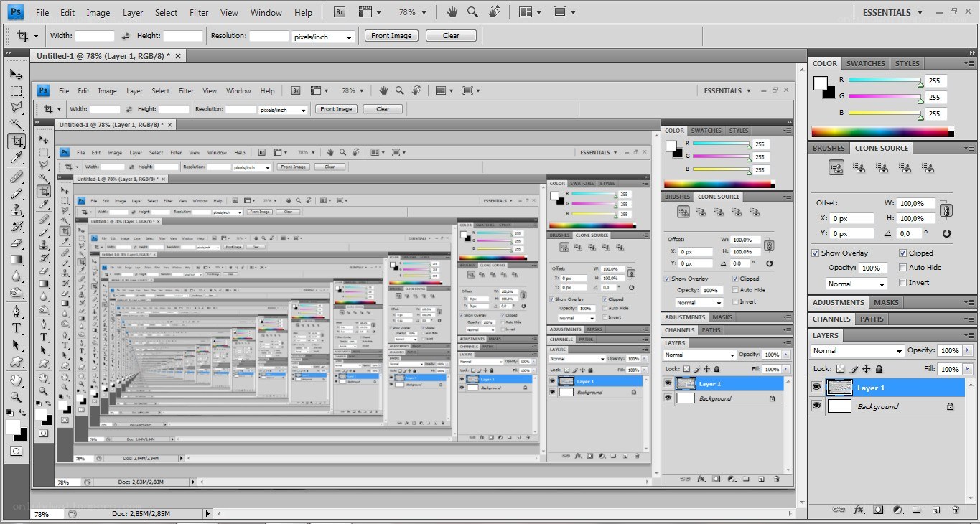Toggle lock position in outermost Layers panel
Viewport: 980px width, 524px height.
(x=867, y=369)
